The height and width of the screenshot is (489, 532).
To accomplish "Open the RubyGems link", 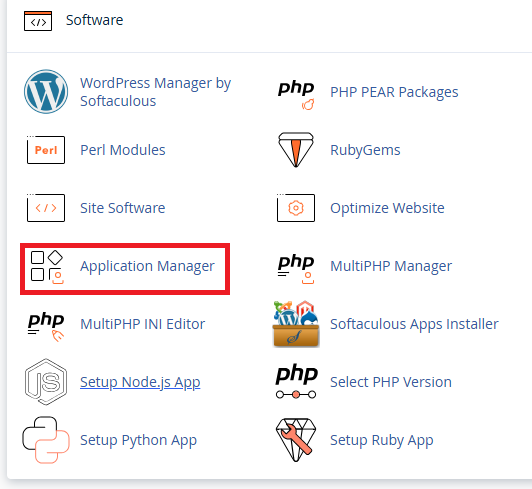I will tap(365, 150).
